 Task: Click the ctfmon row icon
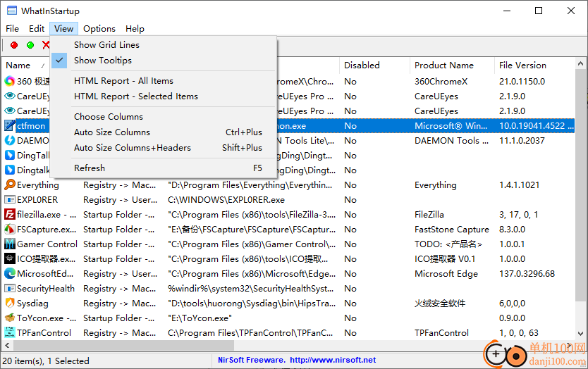[10, 125]
